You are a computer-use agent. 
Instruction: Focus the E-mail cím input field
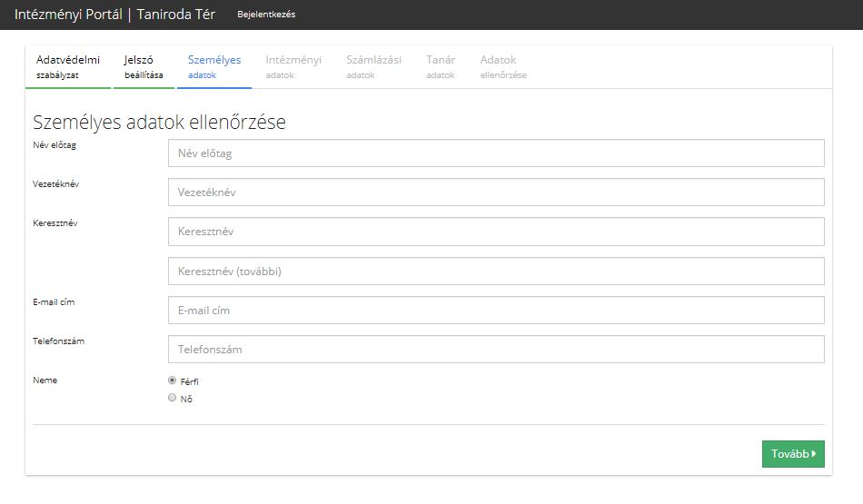tap(496, 311)
